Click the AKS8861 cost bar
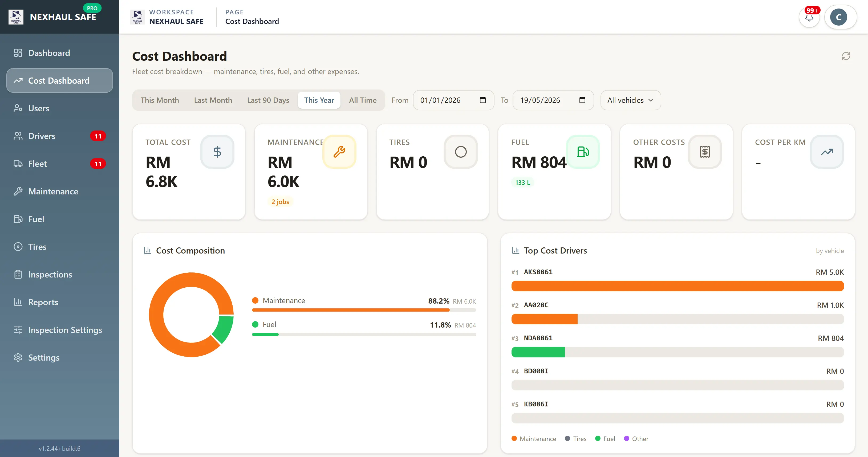Viewport: 868px width, 457px height. tap(677, 286)
